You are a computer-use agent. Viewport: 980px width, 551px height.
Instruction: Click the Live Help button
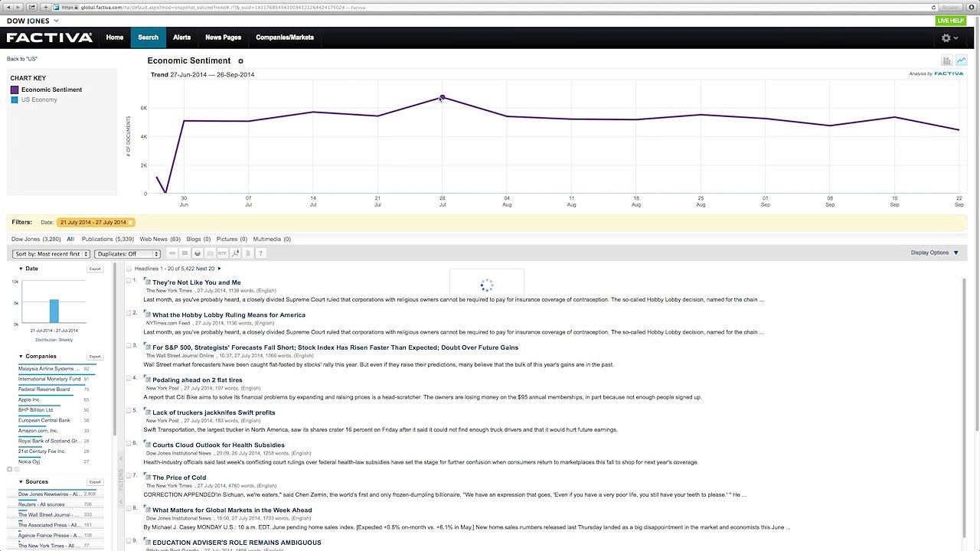click(x=951, y=21)
